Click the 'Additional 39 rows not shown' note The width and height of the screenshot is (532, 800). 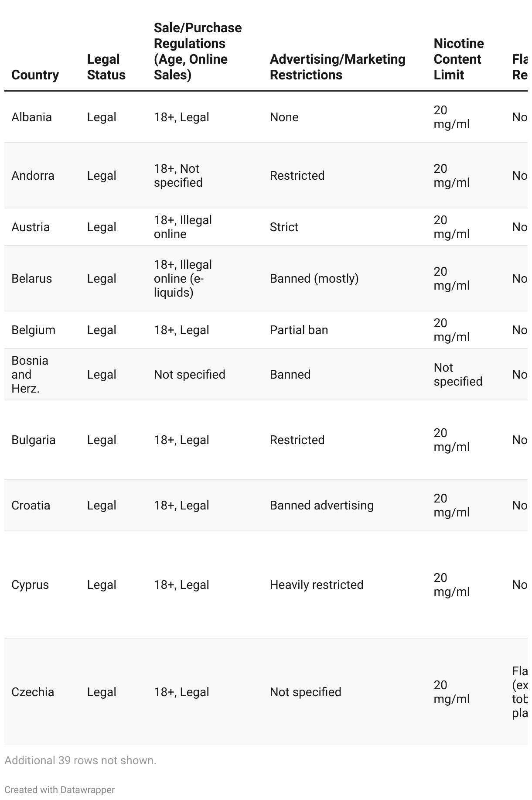[x=80, y=760]
